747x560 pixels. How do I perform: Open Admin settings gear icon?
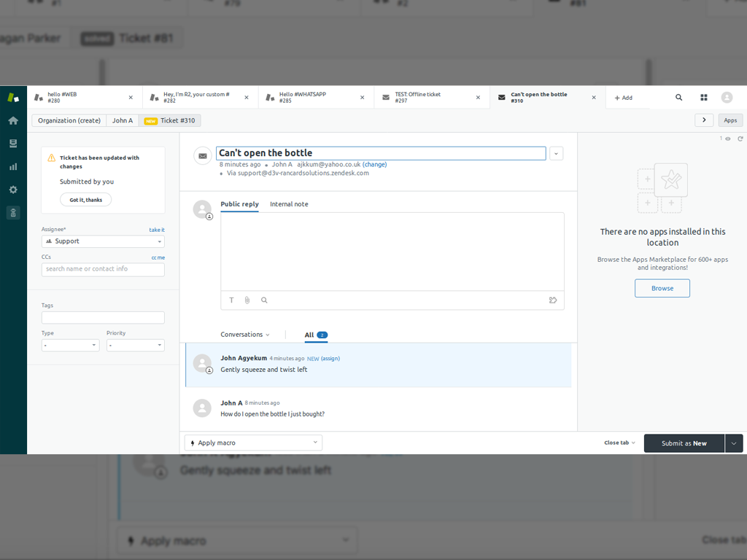pyautogui.click(x=13, y=190)
